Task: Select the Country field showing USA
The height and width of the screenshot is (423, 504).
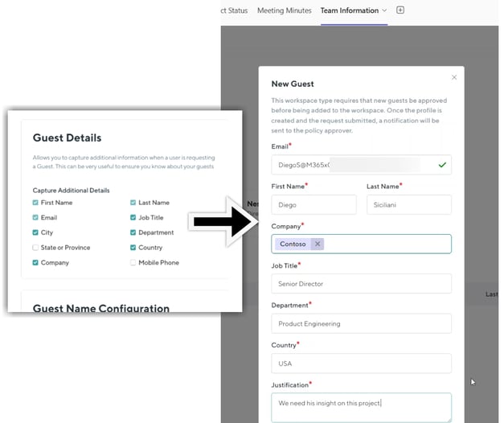Action: click(x=361, y=363)
